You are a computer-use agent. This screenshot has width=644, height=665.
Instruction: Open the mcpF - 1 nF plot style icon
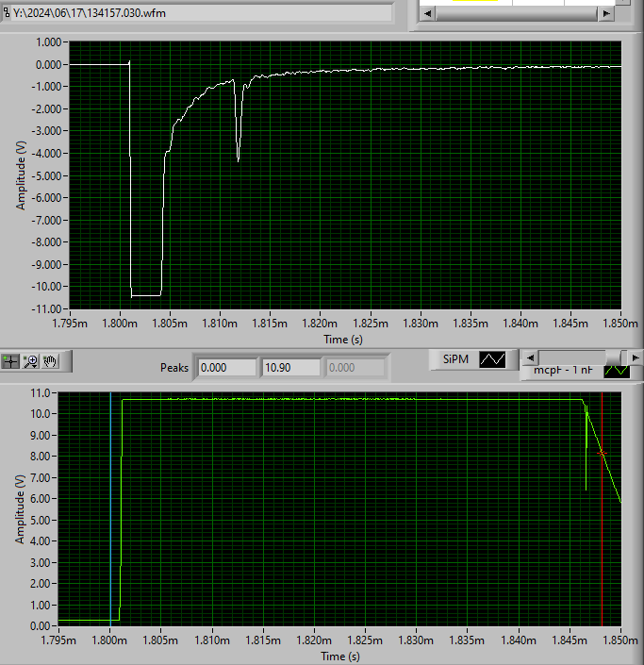(617, 371)
